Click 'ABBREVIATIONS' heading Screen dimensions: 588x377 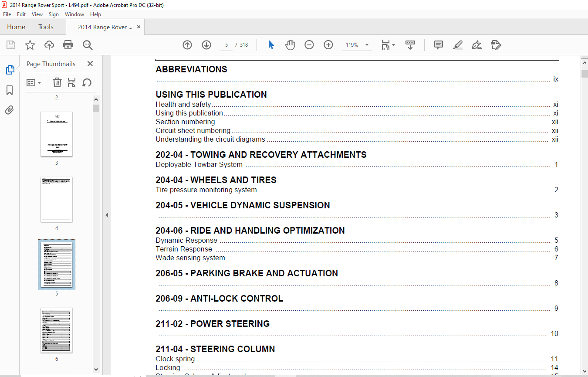coord(191,69)
